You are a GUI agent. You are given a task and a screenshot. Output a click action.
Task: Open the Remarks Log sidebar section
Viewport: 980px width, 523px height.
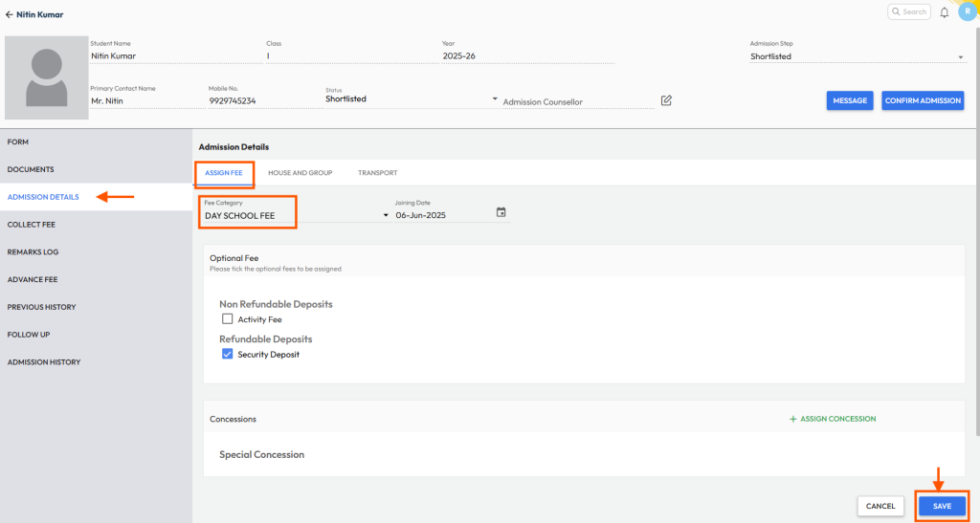click(x=97, y=251)
